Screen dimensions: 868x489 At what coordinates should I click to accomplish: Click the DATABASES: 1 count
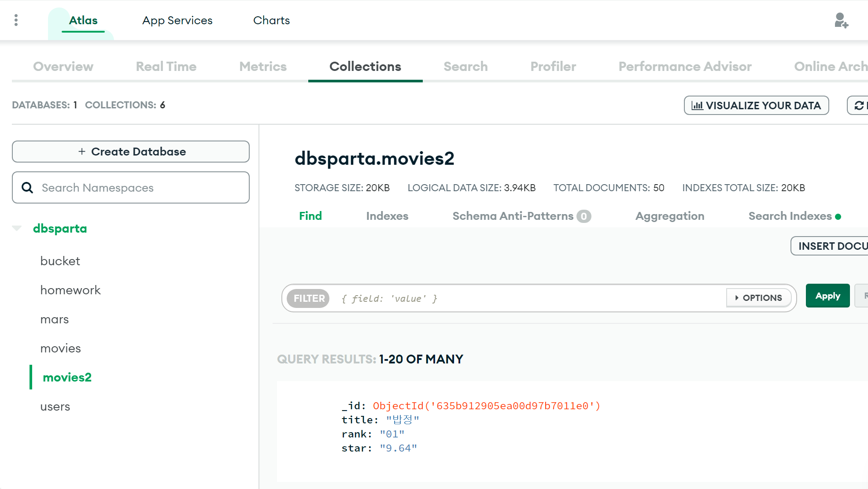[44, 105]
